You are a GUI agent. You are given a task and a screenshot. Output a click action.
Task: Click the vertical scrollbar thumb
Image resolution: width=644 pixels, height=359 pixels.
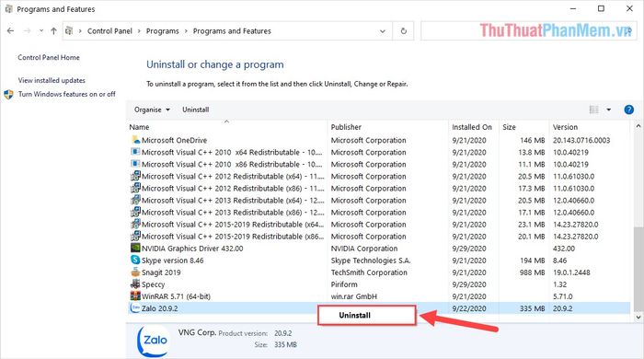tap(638, 269)
